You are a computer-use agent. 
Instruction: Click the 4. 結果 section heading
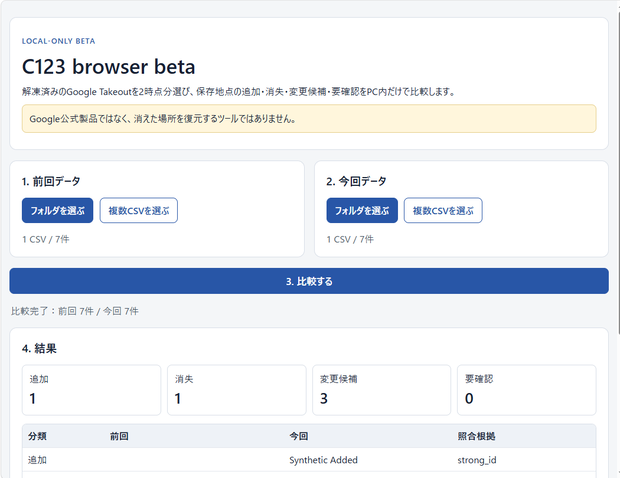pyautogui.click(x=39, y=348)
